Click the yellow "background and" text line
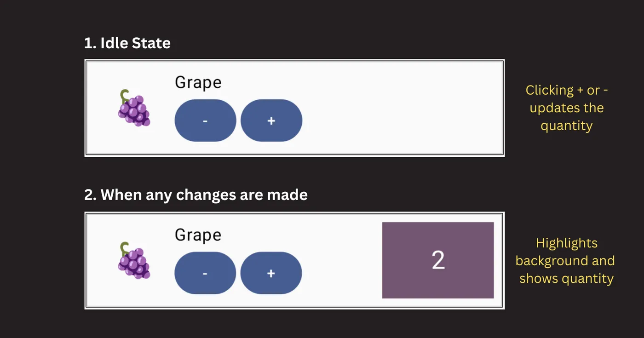This screenshot has width=644, height=338. 565,261
